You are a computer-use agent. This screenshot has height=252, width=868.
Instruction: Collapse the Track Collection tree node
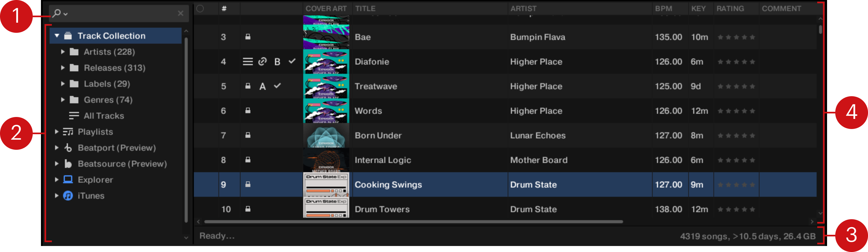pyautogui.click(x=57, y=36)
